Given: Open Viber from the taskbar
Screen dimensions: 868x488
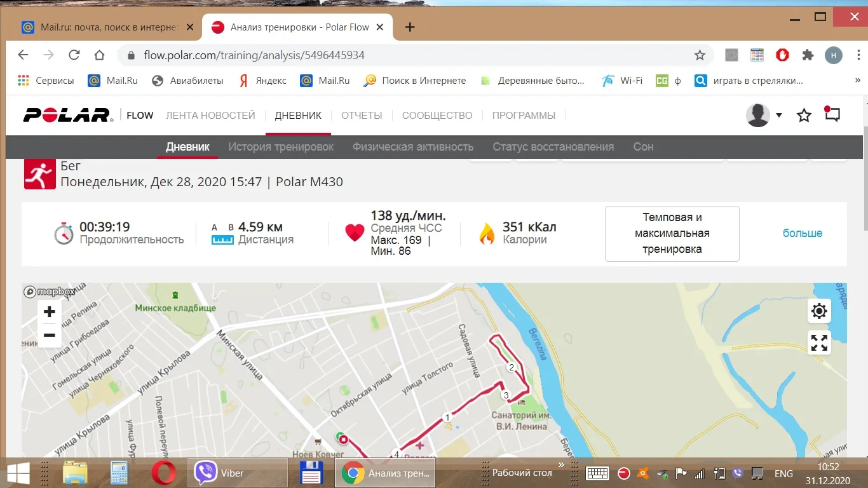Looking at the screenshot, I should [x=236, y=473].
